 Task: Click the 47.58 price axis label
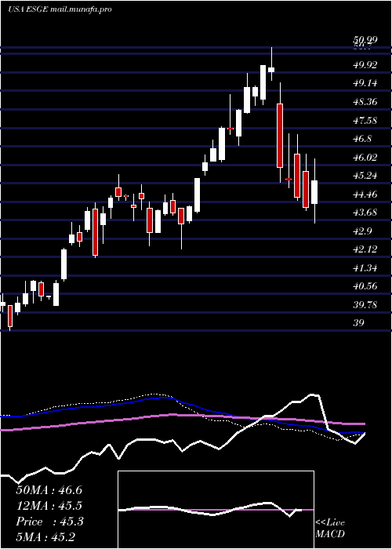(365, 121)
